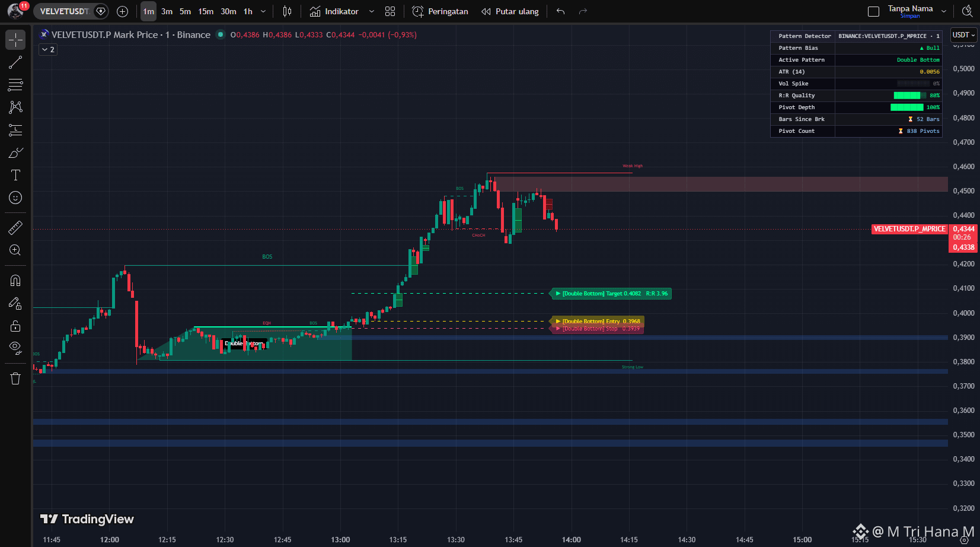Click the Double Bottom Stop label
The image size is (980, 547).
coord(597,329)
